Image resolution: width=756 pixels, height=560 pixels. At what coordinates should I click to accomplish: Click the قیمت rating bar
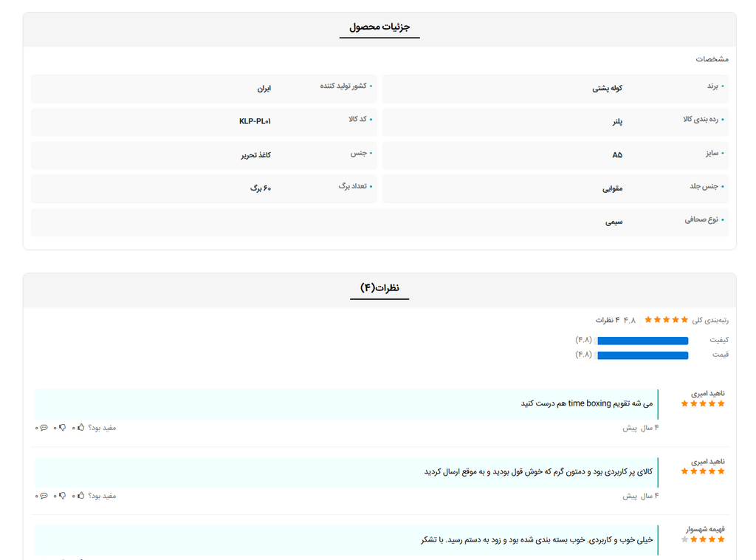(643, 355)
